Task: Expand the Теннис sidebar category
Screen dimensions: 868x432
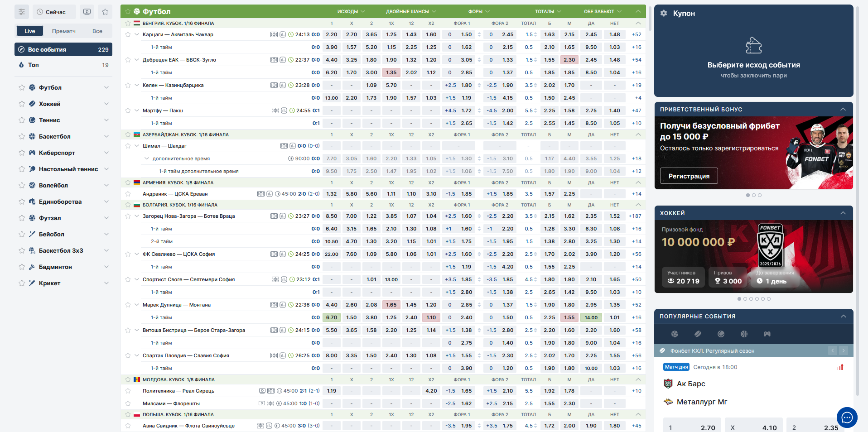Action: click(106, 120)
